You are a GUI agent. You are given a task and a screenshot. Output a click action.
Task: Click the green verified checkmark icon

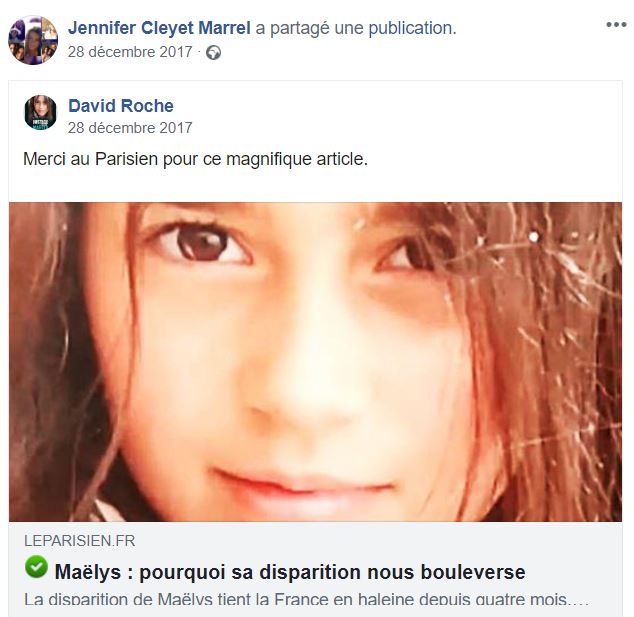[x=36, y=567]
